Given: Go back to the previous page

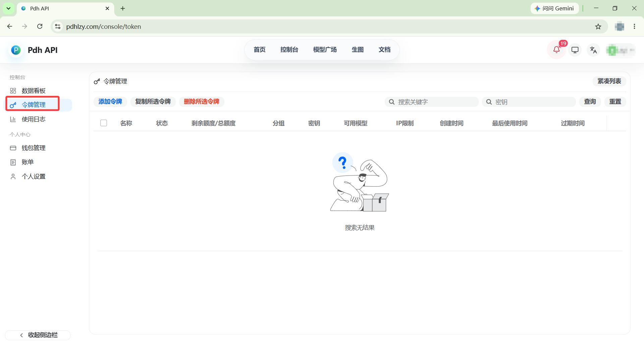Looking at the screenshot, I should (x=10, y=26).
